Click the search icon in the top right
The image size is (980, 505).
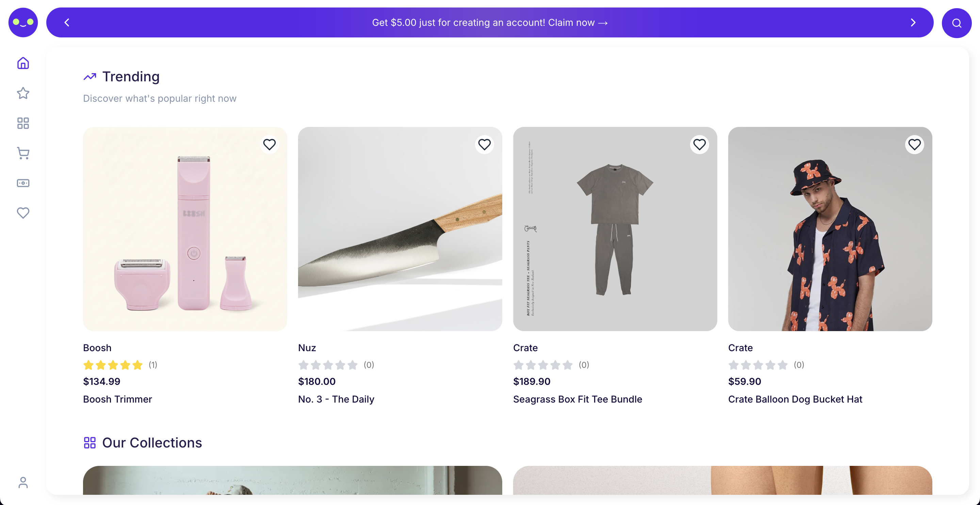(957, 22)
